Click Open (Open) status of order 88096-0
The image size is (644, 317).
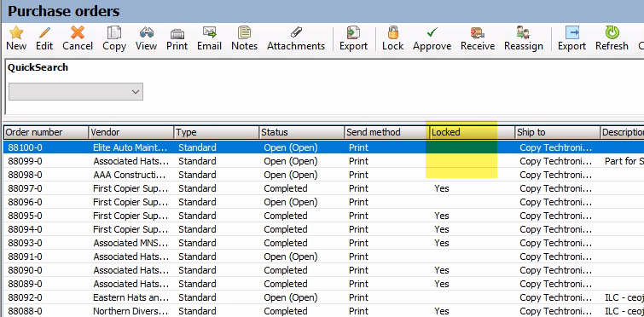pos(291,202)
